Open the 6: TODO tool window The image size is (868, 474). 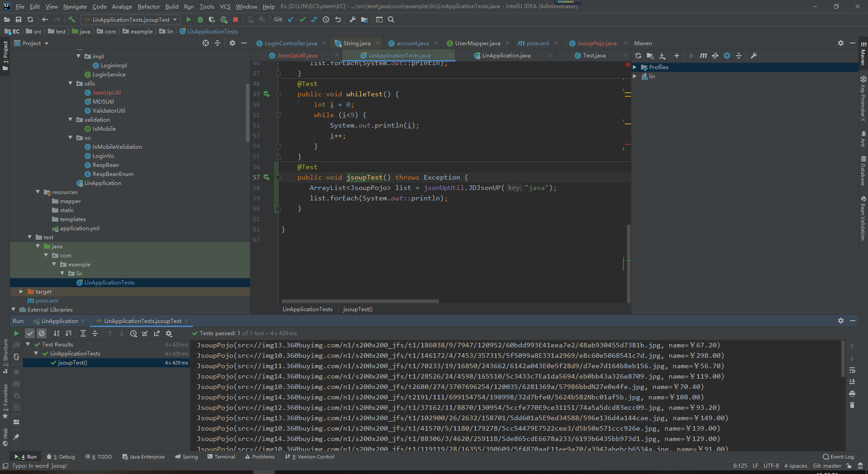click(x=99, y=457)
